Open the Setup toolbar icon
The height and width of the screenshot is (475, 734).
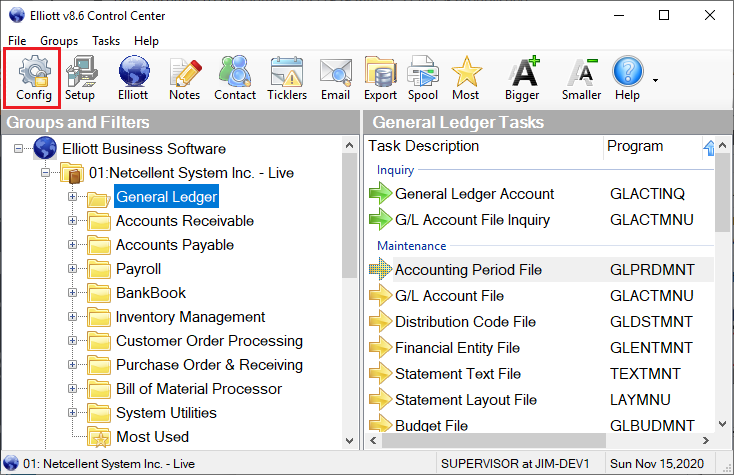pyautogui.click(x=81, y=78)
